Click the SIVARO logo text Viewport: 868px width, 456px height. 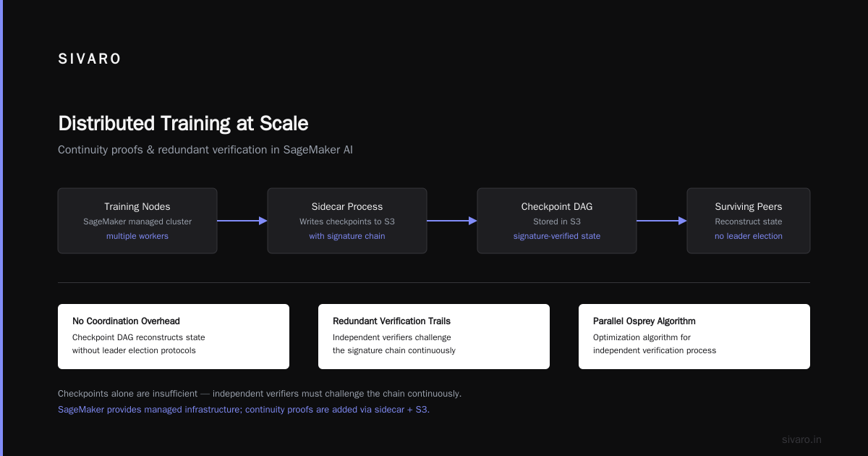click(90, 59)
